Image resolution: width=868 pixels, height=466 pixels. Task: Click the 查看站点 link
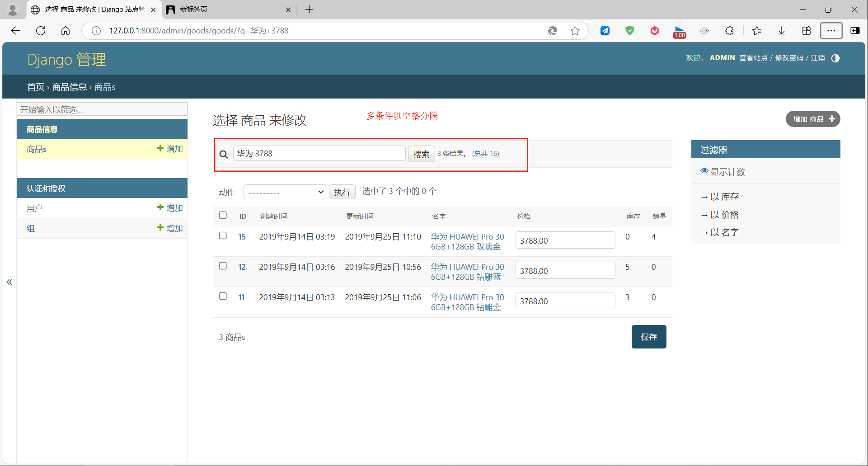(753, 58)
